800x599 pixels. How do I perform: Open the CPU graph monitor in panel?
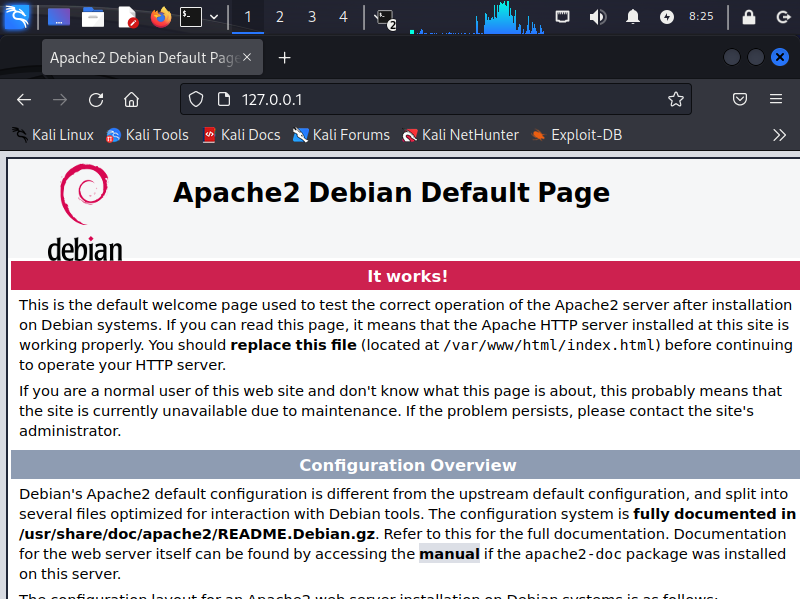point(477,17)
